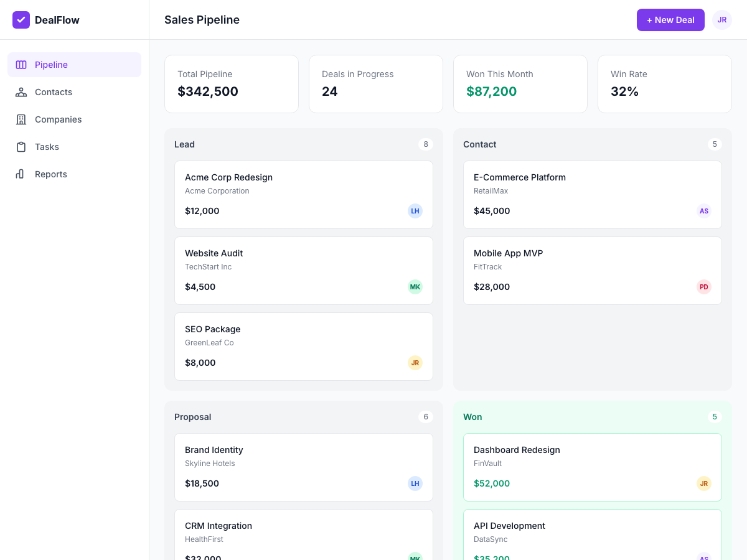The image size is (747, 560).
Task: Click the $52,000 won deal amount
Action: click(x=492, y=483)
